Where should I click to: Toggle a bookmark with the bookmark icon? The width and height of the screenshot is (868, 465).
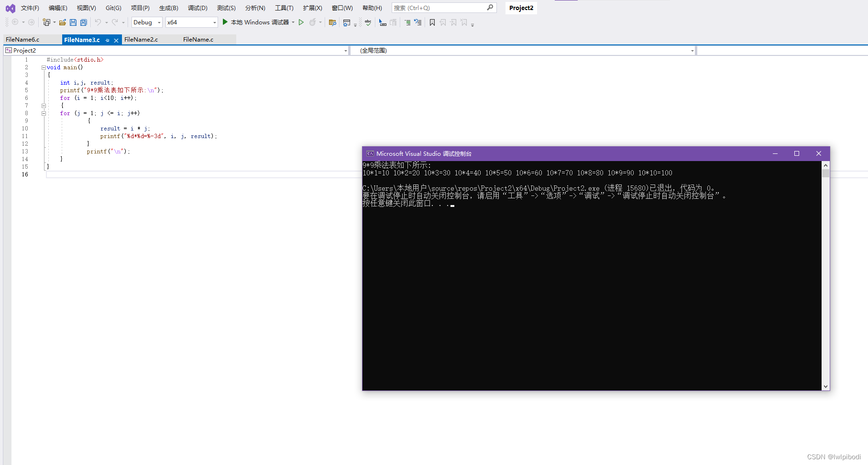[432, 22]
